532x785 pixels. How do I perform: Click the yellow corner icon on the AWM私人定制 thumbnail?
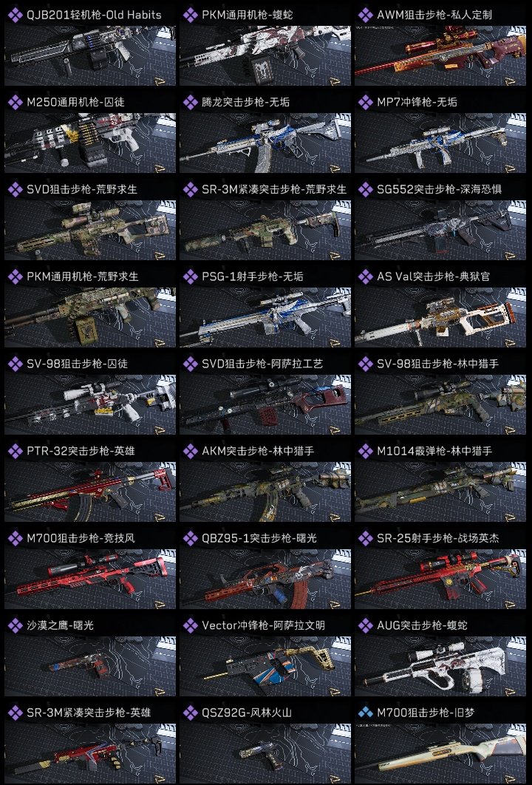point(510,81)
